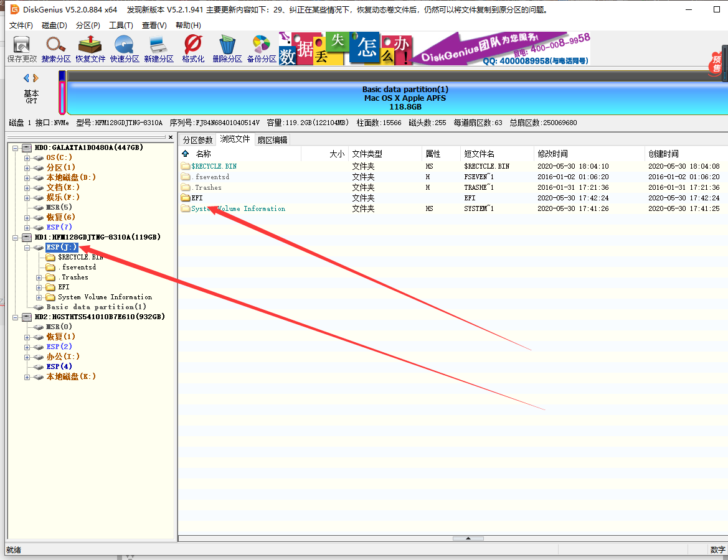Switch to the Browse Files (浏览文件) tab
Viewport: 728px width, 560px height.
[x=235, y=139]
